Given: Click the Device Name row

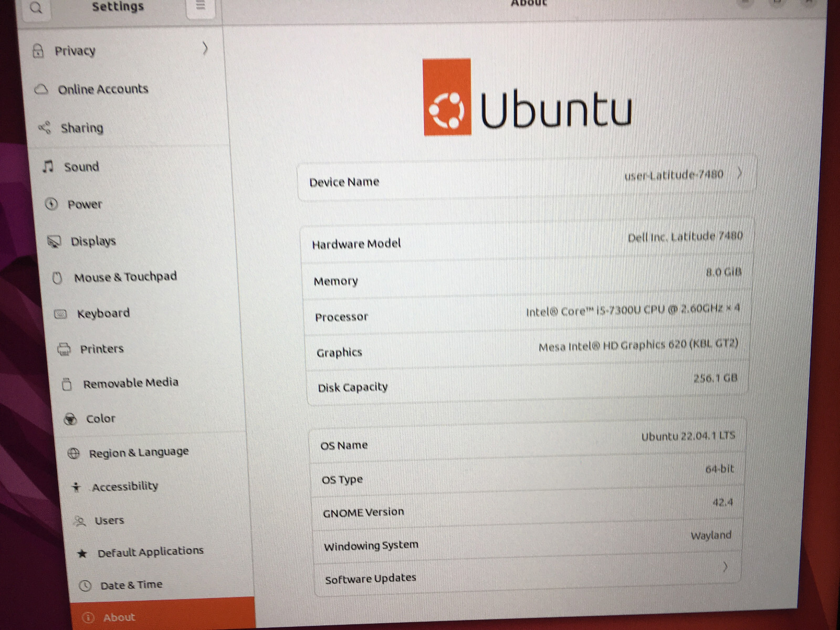Looking at the screenshot, I should (x=527, y=178).
